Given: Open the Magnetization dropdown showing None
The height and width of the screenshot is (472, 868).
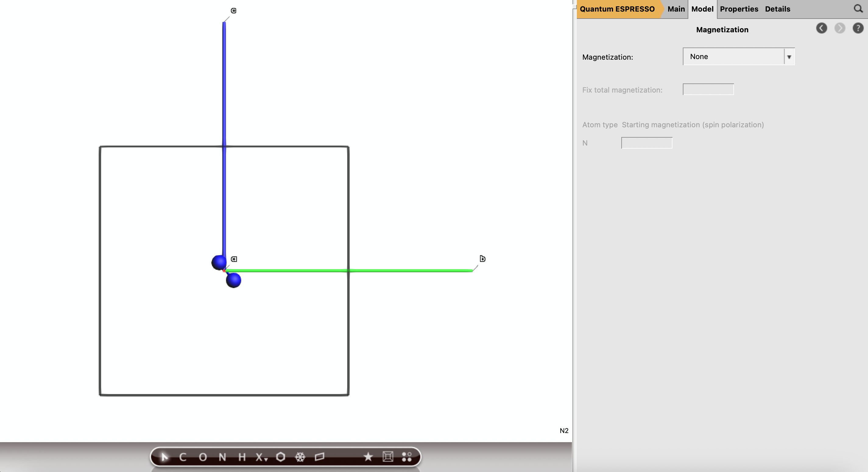Looking at the screenshot, I should coord(733,57).
